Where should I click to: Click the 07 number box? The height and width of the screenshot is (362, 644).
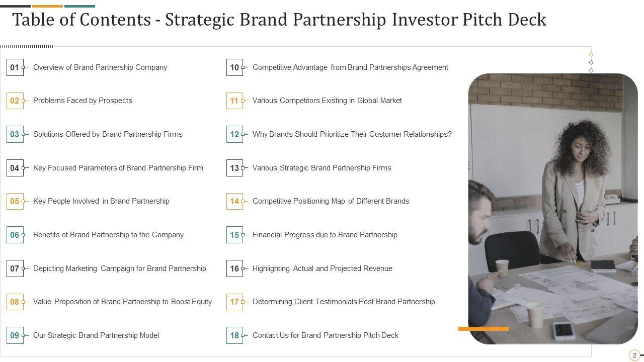coord(15,268)
